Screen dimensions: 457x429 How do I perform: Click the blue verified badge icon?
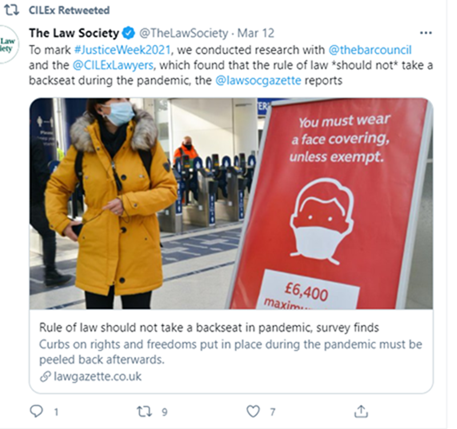(128, 33)
